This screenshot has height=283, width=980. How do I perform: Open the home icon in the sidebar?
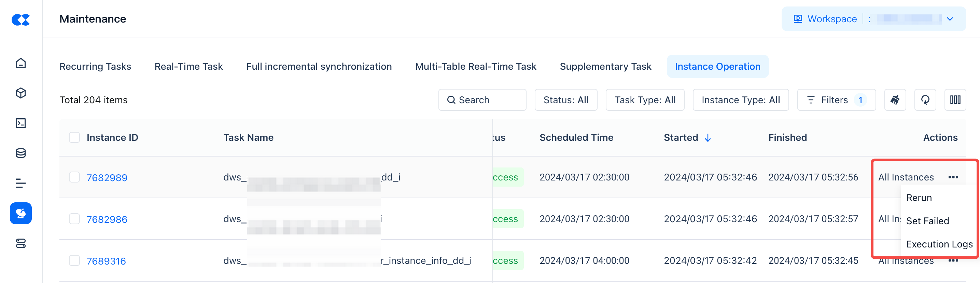(21, 63)
